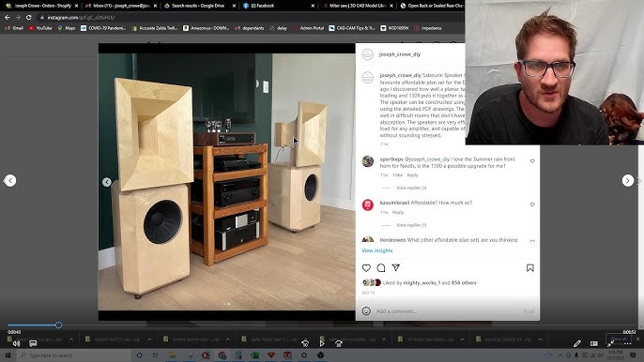The height and width of the screenshot is (362, 644).
Task: Click joseph_crowe_diy username in post header
Action: [400, 54]
